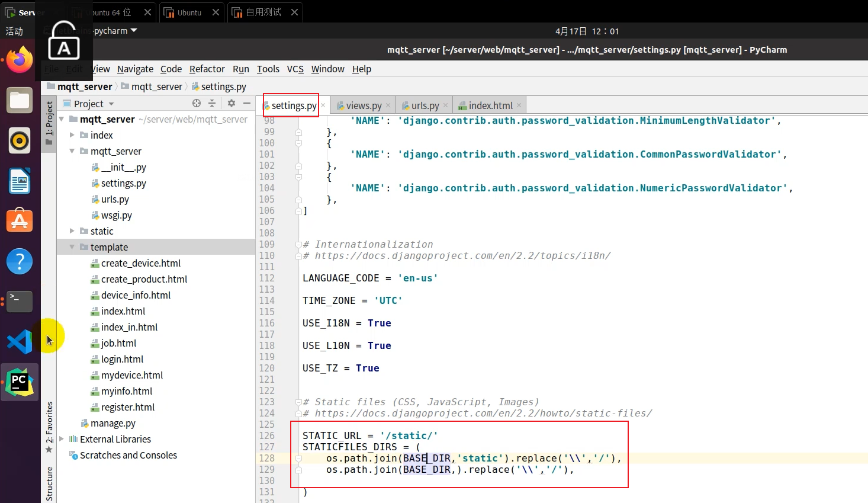Close the 自用测试 VM tab

(294, 12)
